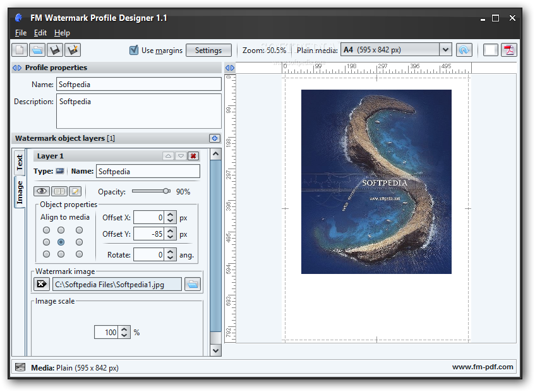Image resolution: width=535 pixels, height=392 pixels.
Task: Click the Offset Y value field showing -85
Action: pos(149,234)
